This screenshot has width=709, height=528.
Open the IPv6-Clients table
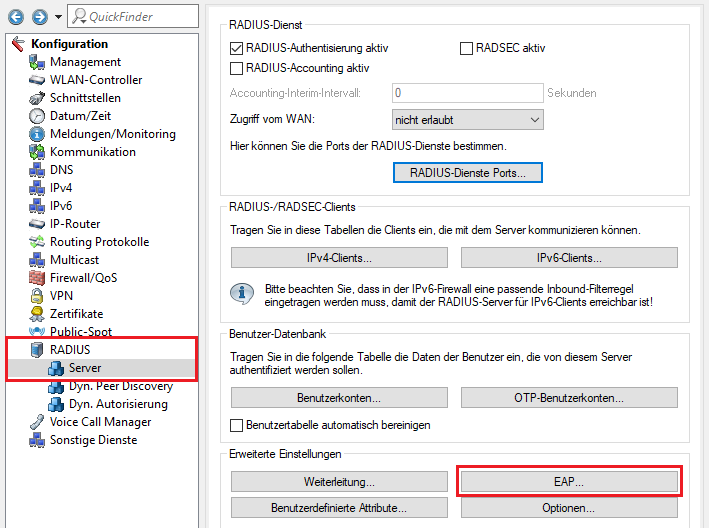pyautogui.click(x=569, y=258)
